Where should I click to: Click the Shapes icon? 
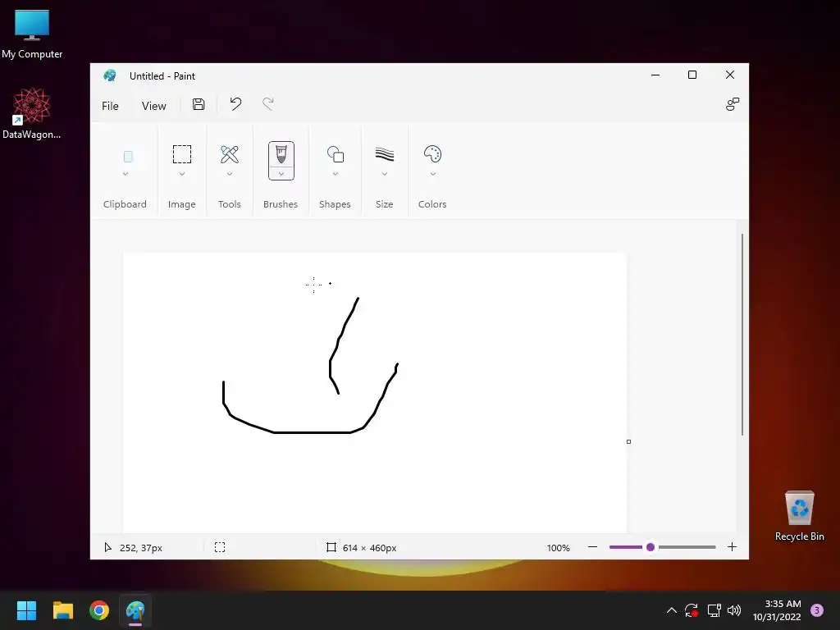point(336,154)
